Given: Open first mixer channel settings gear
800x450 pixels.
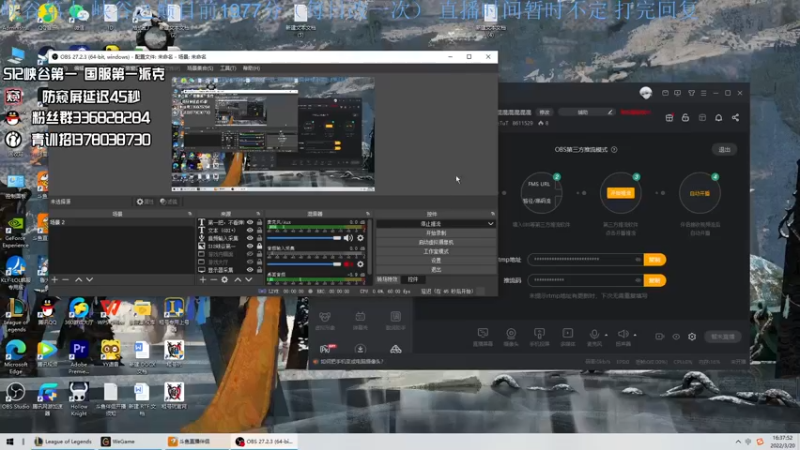Looking at the screenshot, I should pos(360,238).
